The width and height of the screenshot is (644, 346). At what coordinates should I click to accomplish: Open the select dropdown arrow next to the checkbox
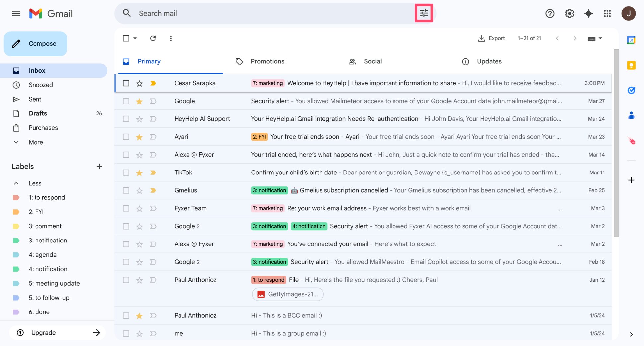[x=135, y=38]
